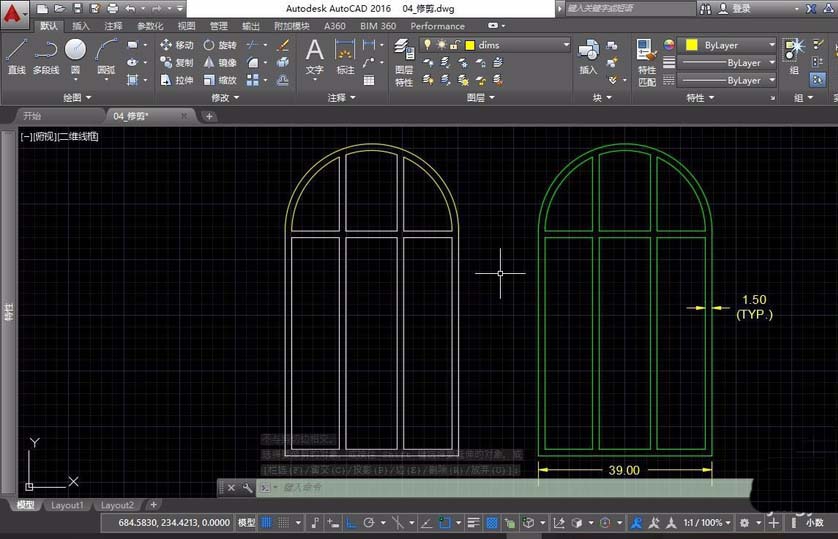Open the Layout1 tab
This screenshot has height=539, width=838.
68,506
